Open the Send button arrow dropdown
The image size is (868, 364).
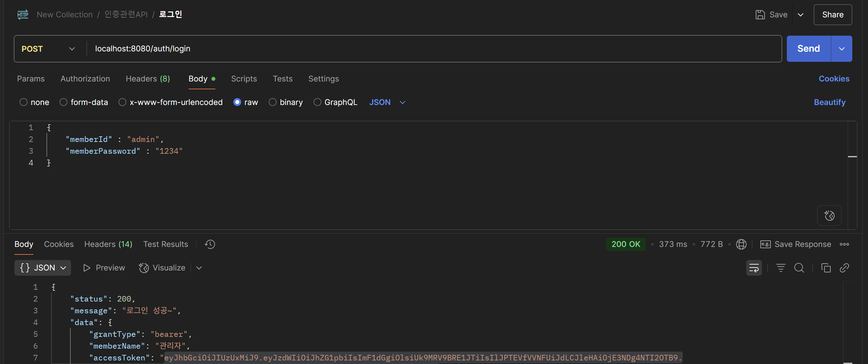(841, 49)
